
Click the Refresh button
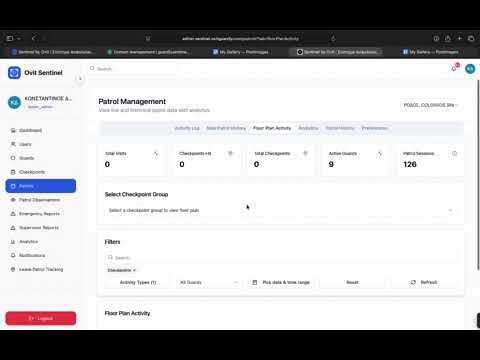pyautogui.click(x=424, y=282)
